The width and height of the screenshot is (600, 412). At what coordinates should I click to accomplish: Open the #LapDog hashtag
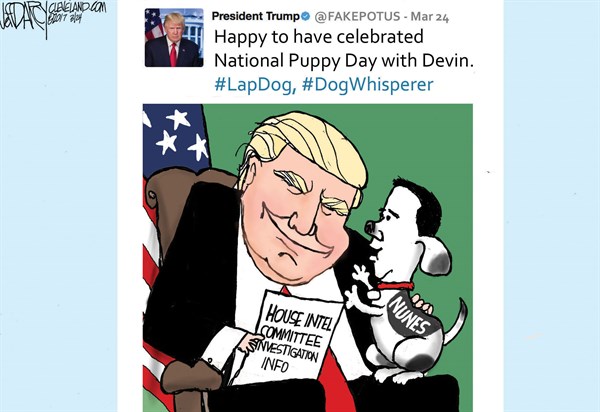coord(255,85)
